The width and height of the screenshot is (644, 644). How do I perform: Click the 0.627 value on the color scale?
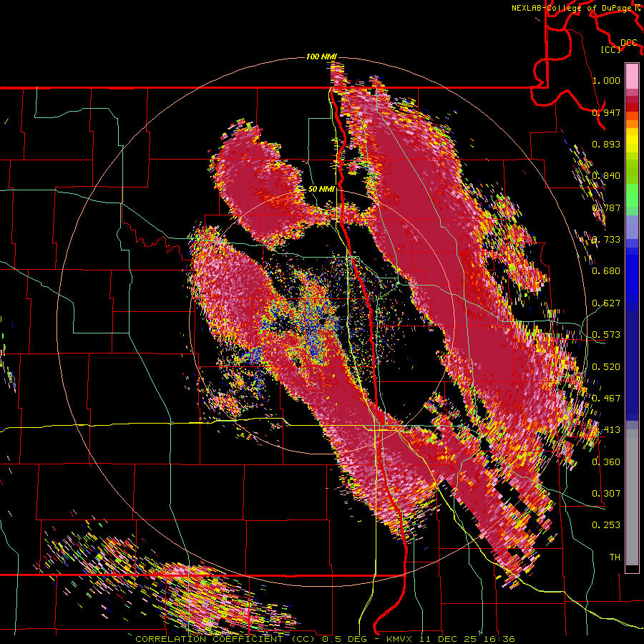coord(606,303)
